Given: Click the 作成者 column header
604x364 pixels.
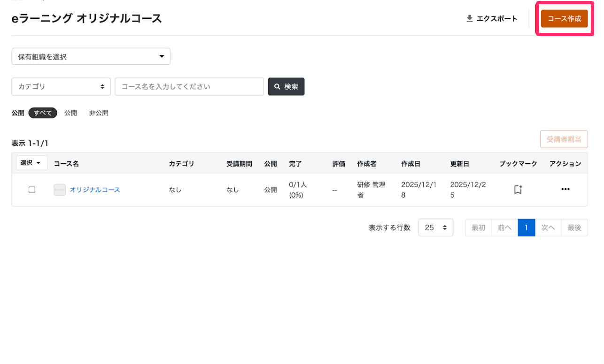Looking at the screenshot, I should [366, 164].
